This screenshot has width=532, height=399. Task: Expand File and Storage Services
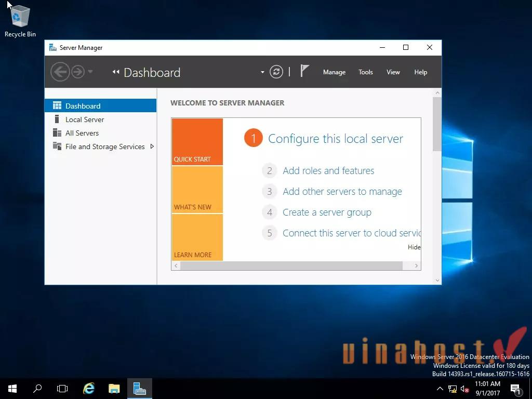click(152, 147)
